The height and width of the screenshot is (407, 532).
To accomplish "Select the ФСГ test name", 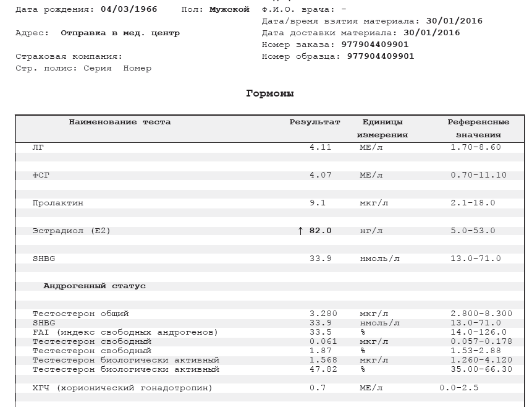I will click(x=41, y=175).
